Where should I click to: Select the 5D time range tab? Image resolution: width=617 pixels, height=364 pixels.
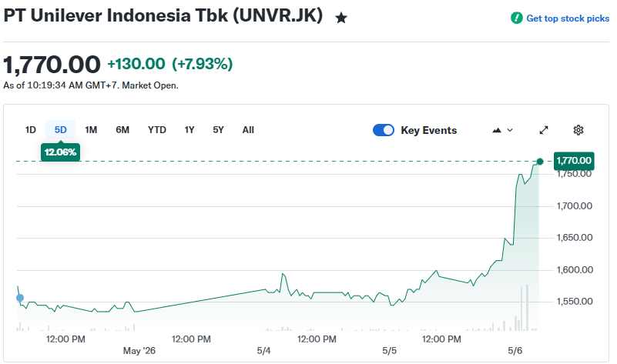point(60,130)
